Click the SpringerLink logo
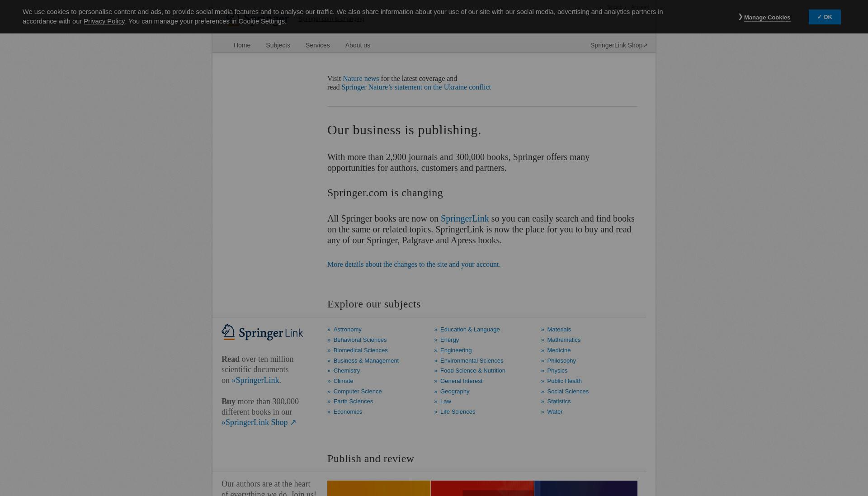 262,332
